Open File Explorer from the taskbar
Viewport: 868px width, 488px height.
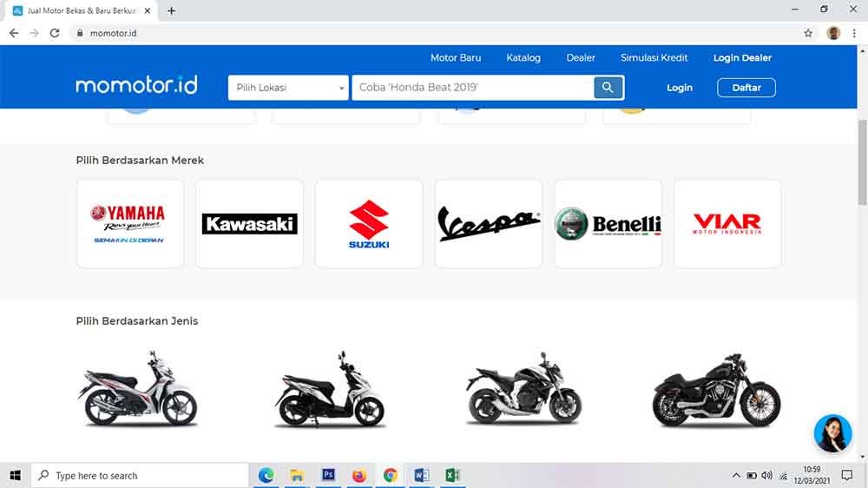[297, 475]
